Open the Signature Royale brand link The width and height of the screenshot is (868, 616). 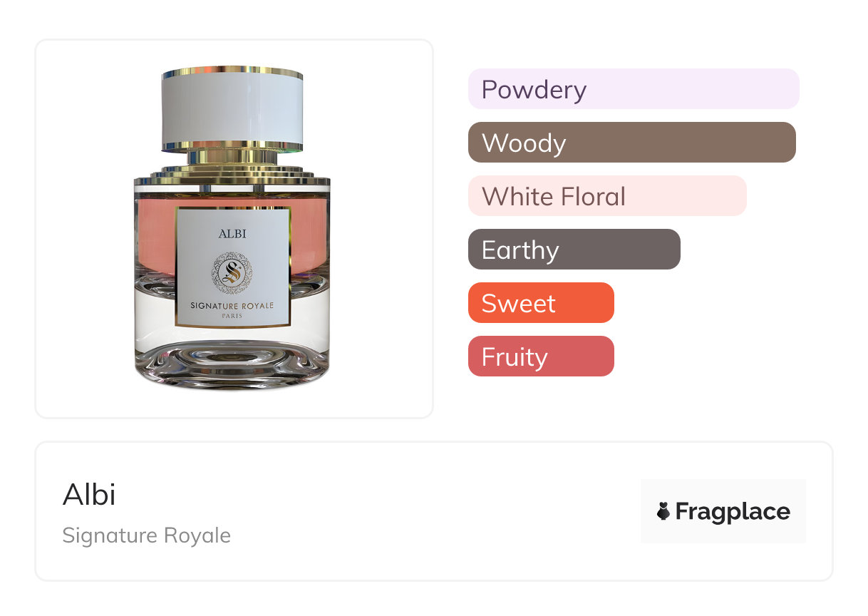point(146,535)
